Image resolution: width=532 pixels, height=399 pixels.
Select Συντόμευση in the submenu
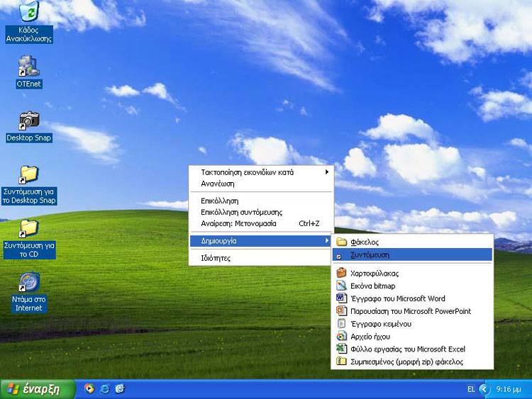[412, 255]
